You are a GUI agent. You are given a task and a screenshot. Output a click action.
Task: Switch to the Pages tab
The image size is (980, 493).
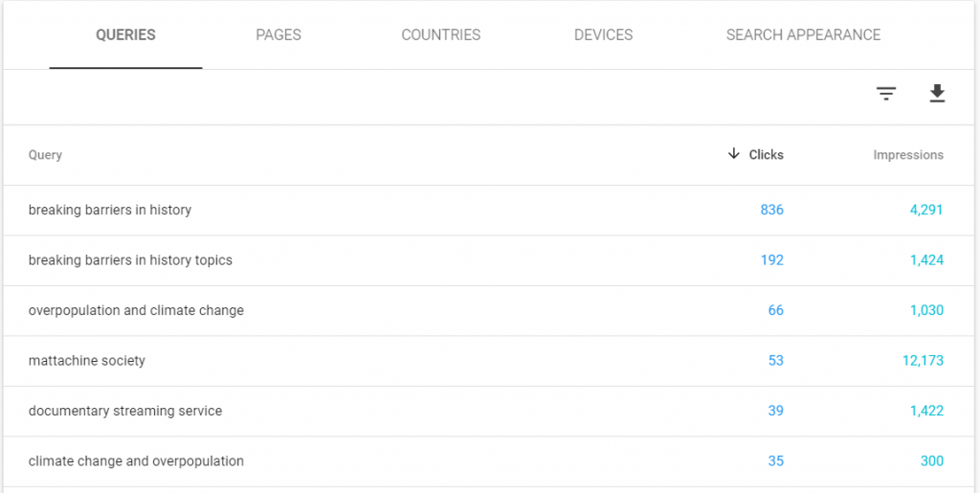(x=278, y=35)
